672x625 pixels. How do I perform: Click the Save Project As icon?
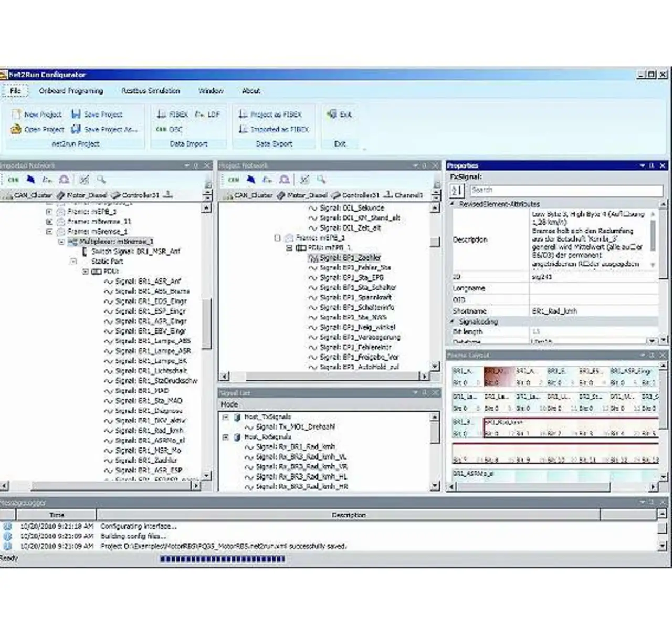[x=76, y=129]
